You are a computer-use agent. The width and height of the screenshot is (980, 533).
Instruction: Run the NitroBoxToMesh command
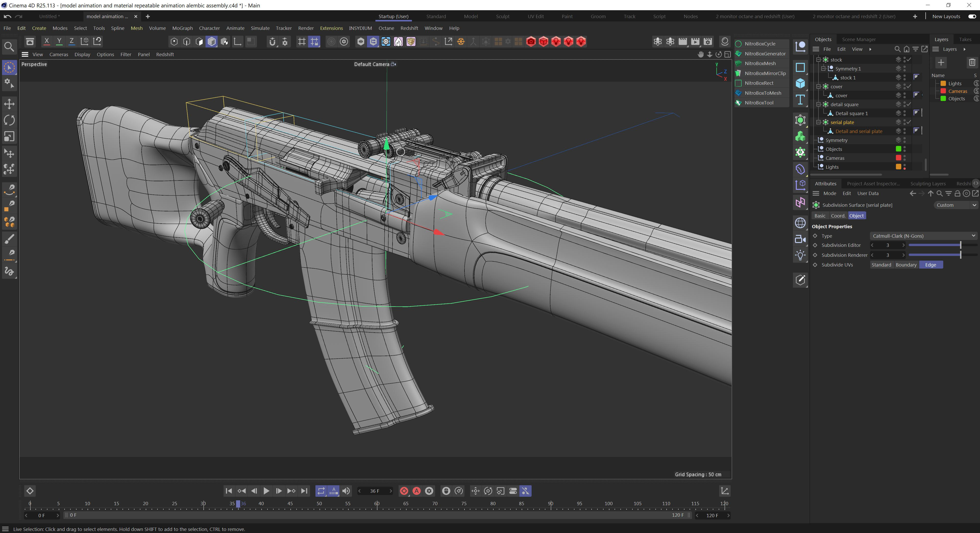(x=762, y=93)
